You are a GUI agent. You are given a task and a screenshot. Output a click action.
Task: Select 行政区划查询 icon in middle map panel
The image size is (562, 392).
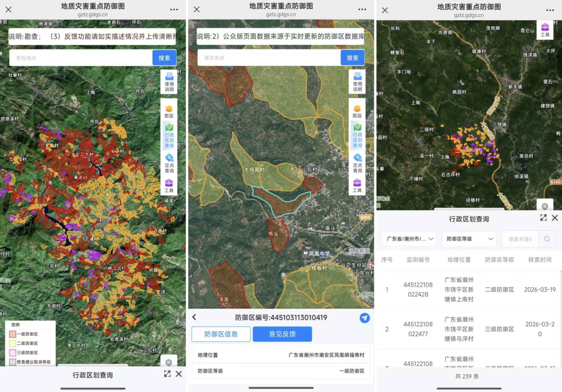pyautogui.click(x=357, y=135)
